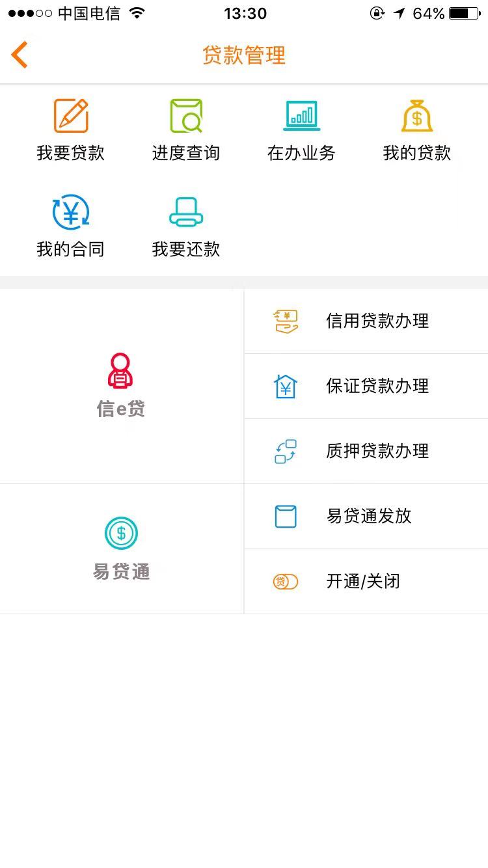Open 我要贷款 pencil icon
This screenshot has width=488, height=868.
[x=71, y=116]
